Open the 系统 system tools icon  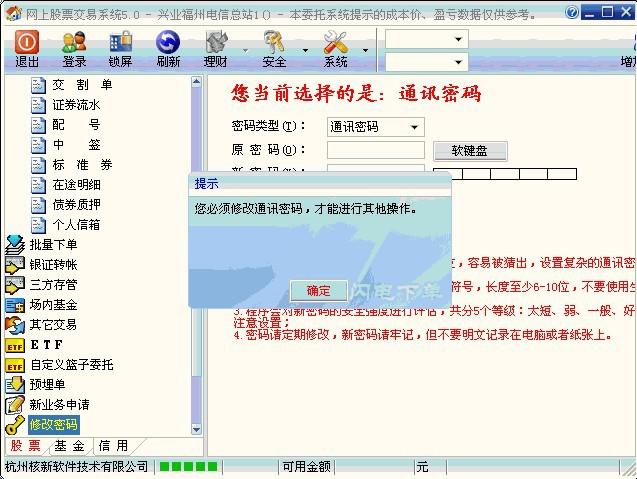point(336,42)
